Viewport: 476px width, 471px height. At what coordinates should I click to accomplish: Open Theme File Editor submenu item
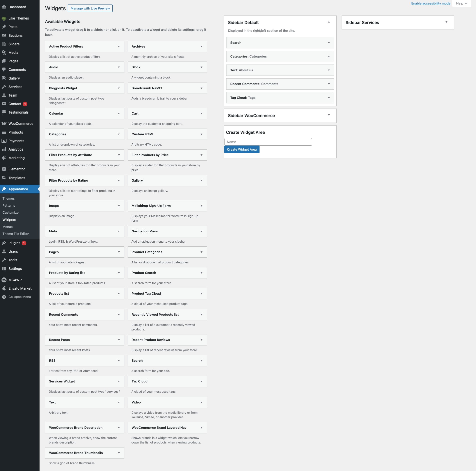pyautogui.click(x=16, y=234)
